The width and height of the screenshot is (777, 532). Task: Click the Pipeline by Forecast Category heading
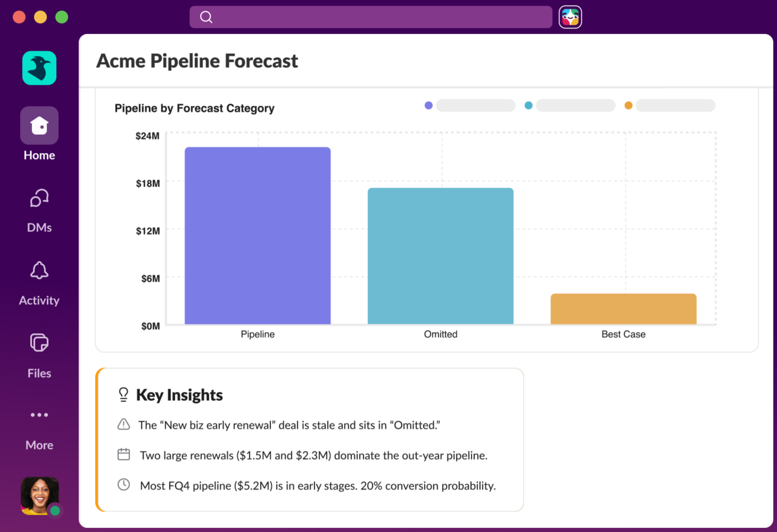[195, 108]
